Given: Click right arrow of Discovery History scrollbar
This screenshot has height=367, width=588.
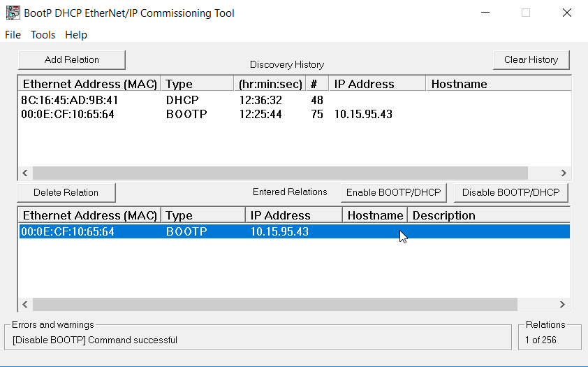Looking at the screenshot, I should point(564,173).
